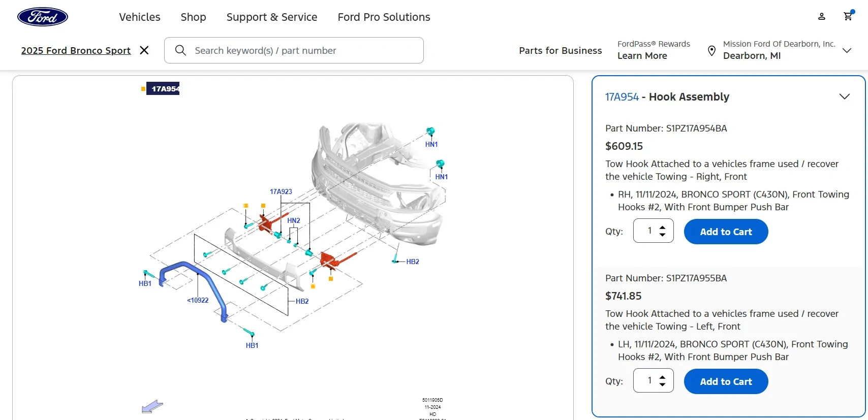Open the 17A954 part number link
This screenshot has width=868, height=420.
[x=622, y=96]
